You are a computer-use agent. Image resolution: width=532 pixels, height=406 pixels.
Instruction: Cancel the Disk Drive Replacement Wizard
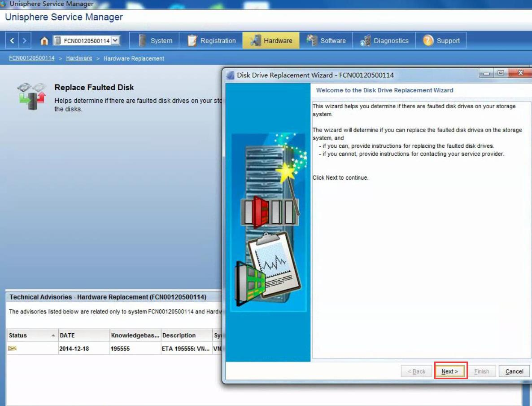514,371
